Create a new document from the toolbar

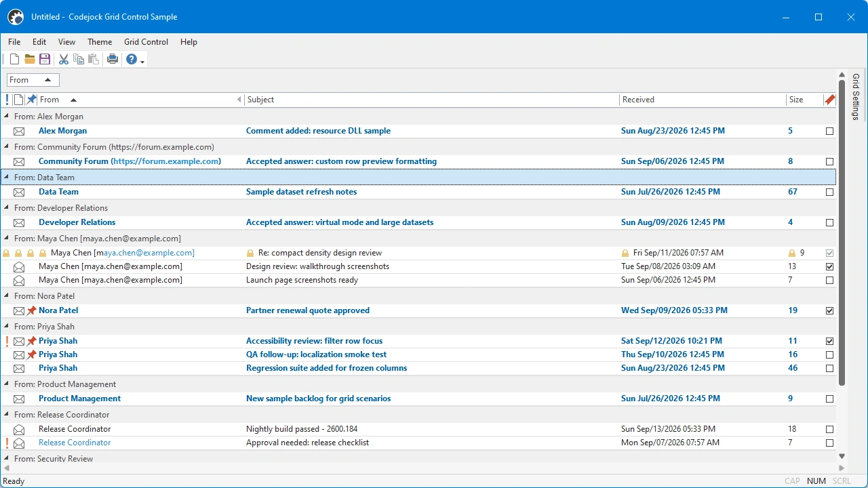(14, 60)
